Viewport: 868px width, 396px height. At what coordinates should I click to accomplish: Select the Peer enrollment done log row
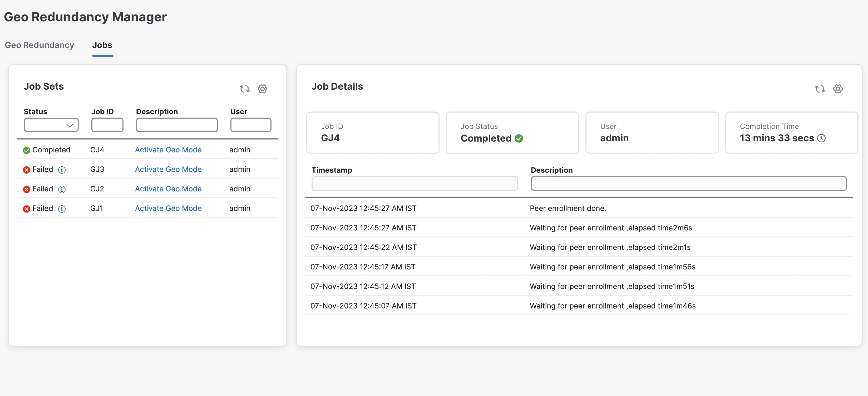pos(568,209)
